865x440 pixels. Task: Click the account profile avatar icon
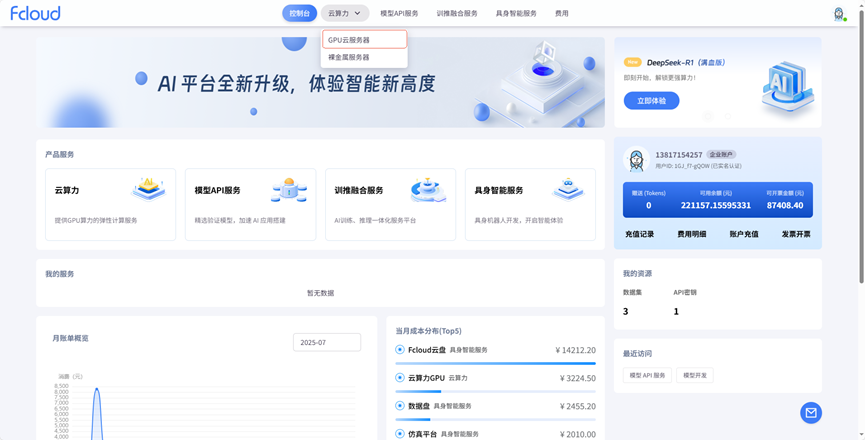pos(636,160)
